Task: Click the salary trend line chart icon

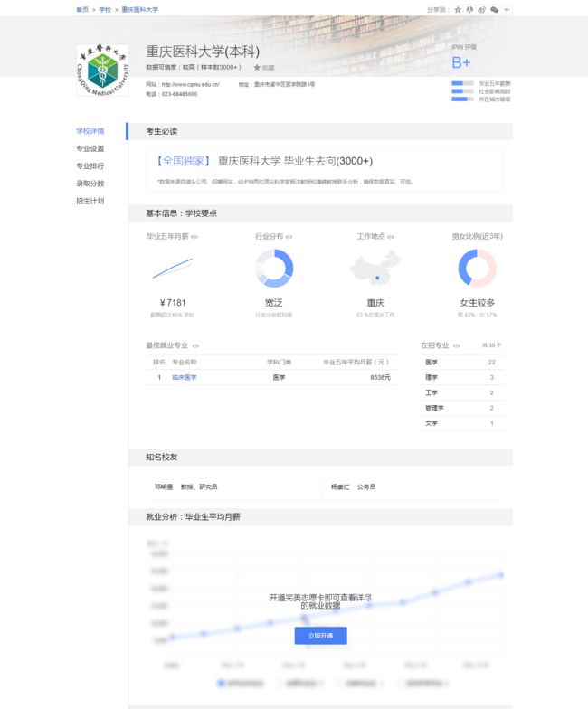Action: click(172, 268)
